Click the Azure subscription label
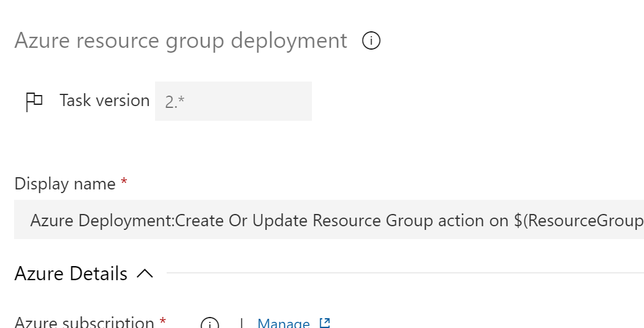Image resolution: width=644 pixels, height=328 pixels. click(84, 322)
